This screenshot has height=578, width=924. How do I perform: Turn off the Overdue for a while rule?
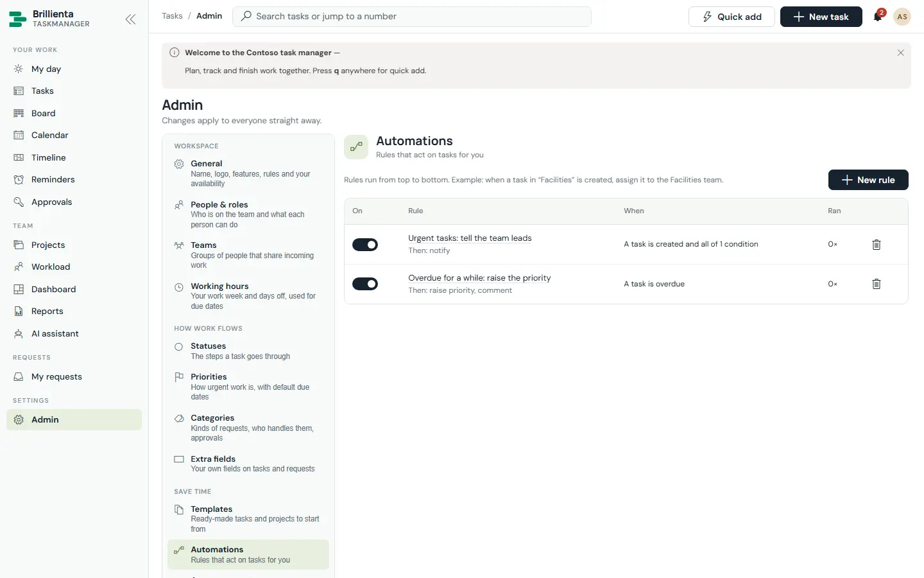click(365, 284)
